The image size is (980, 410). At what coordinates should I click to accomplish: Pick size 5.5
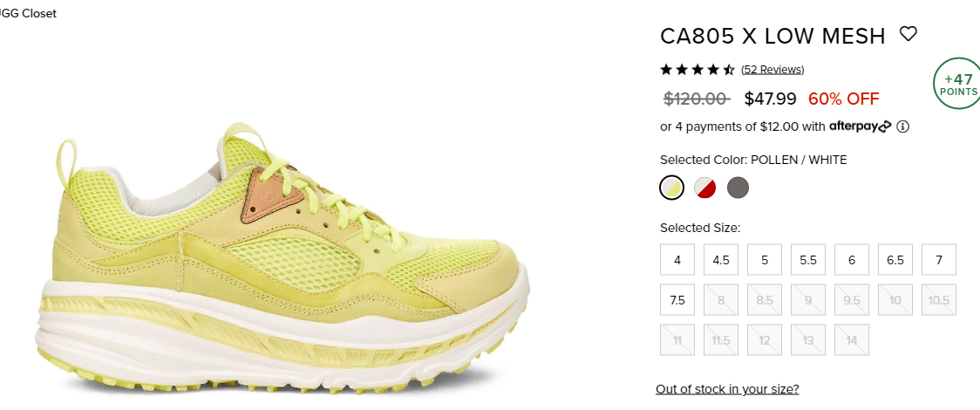point(808,260)
